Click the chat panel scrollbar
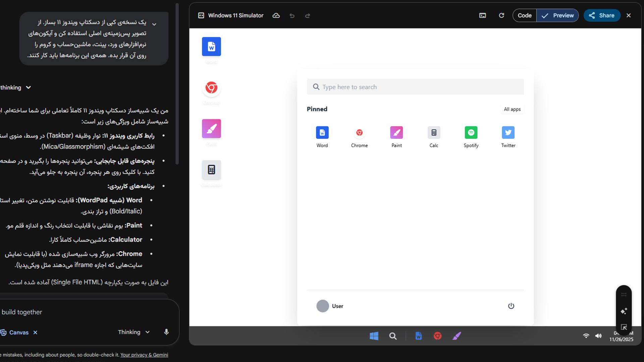Screen dimensions: 644x362 coord(177,84)
